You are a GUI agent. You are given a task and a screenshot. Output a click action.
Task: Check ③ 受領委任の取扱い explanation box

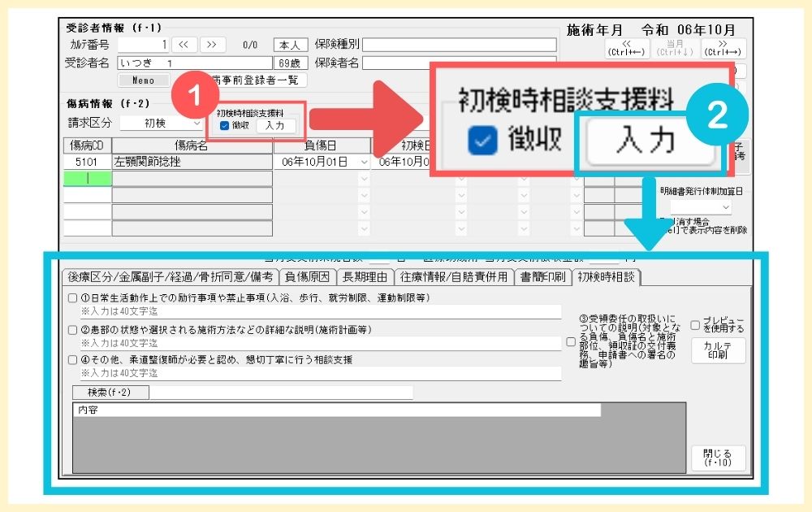571,342
